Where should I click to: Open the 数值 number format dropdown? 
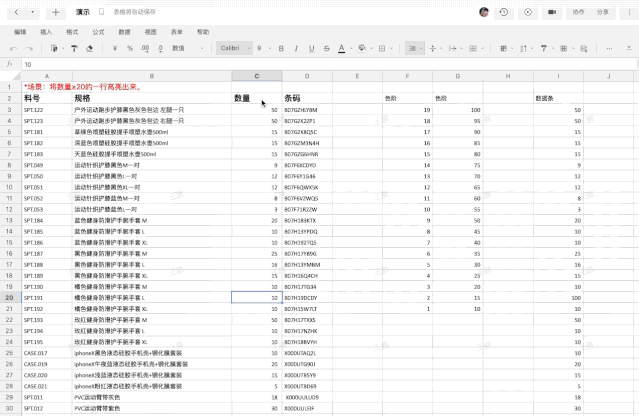(187, 48)
